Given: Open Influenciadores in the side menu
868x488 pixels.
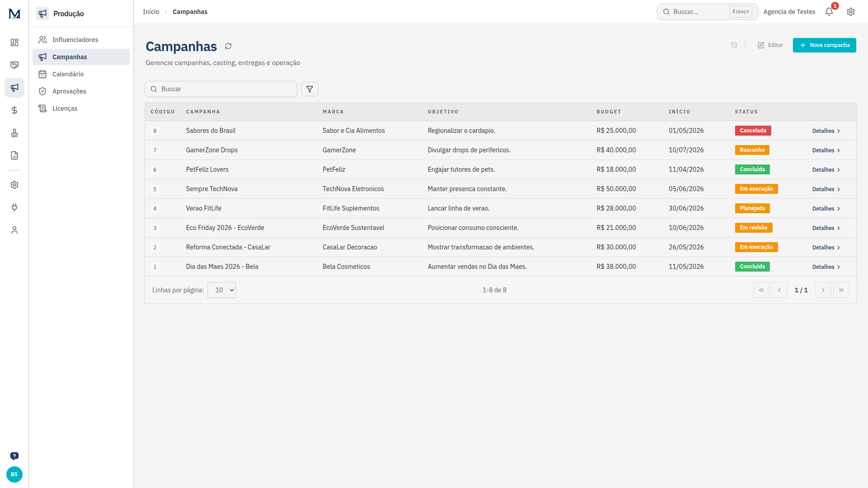Looking at the screenshot, I should tap(81, 40).
